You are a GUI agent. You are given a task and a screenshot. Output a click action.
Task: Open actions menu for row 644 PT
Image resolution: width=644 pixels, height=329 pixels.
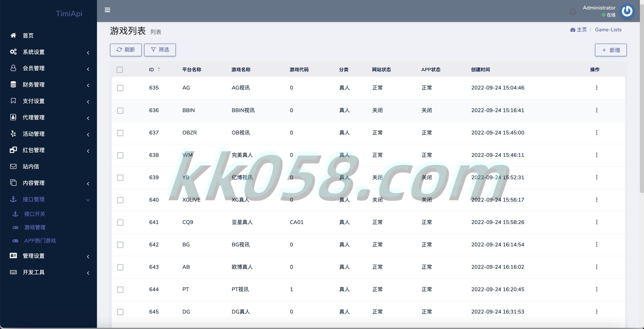click(596, 289)
